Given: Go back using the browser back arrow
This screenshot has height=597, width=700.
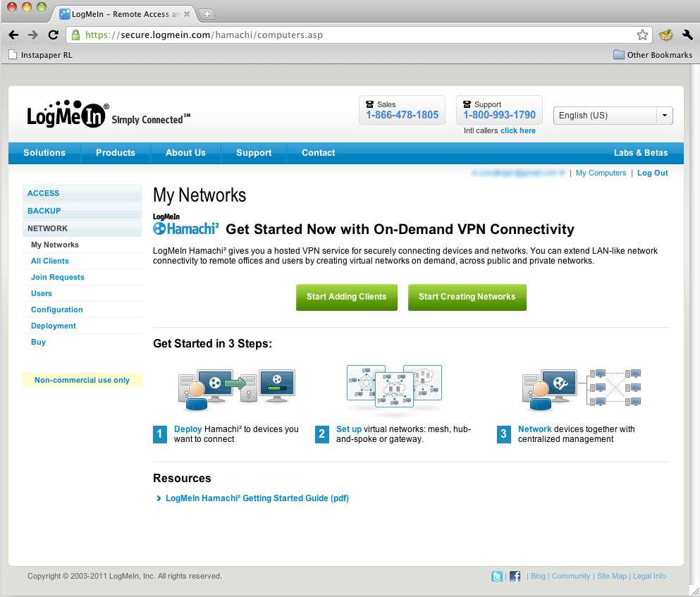Looking at the screenshot, I should pos(13,35).
